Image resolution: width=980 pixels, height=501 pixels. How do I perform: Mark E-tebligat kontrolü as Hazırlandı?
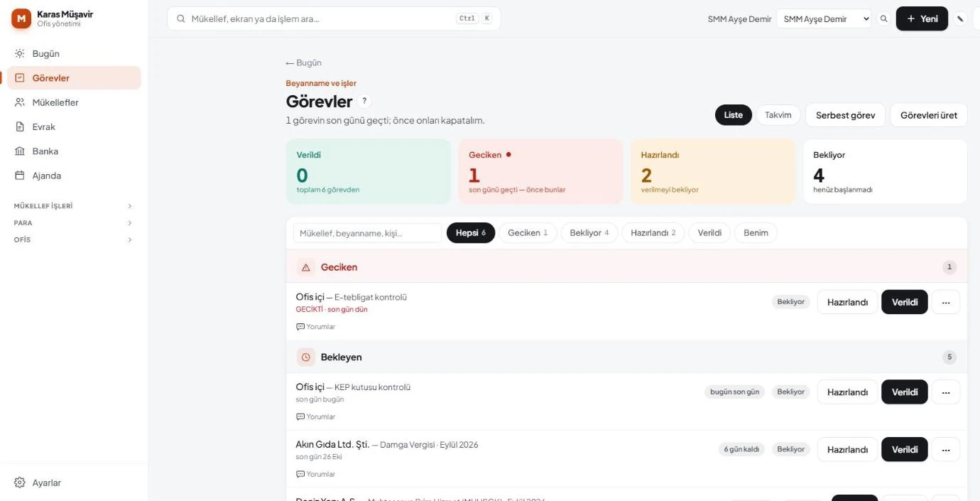[847, 302]
